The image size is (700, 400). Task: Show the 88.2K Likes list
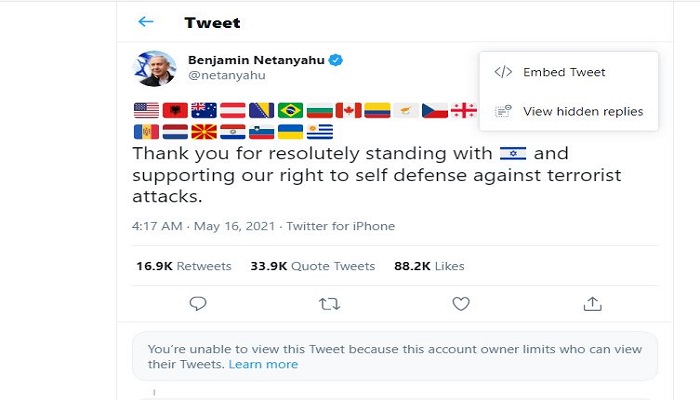point(429,266)
